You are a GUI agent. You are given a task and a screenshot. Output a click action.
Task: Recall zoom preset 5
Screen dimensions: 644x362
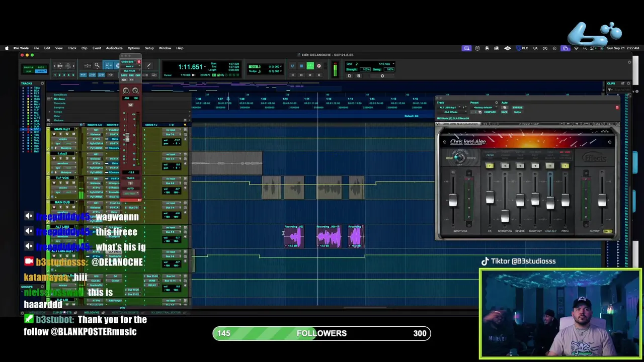[x=73, y=75]
